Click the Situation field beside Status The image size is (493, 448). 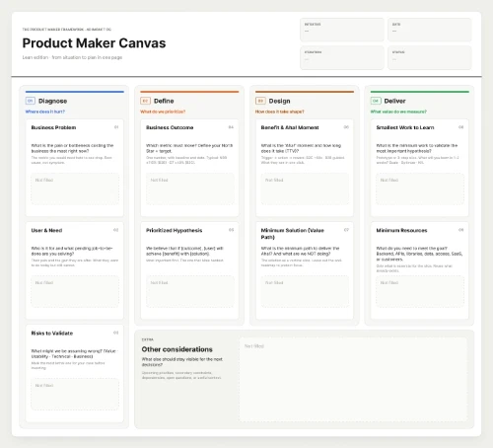[342, 57]
